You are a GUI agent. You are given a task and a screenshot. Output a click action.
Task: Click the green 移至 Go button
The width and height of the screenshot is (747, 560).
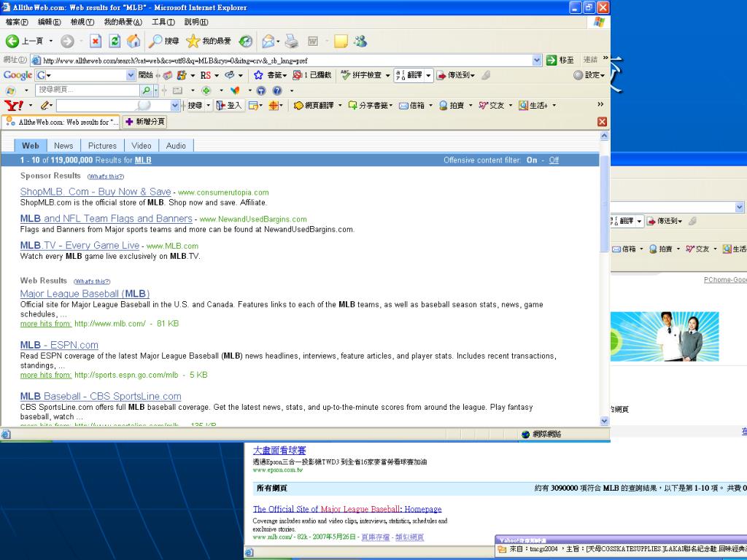pos(560,60)
